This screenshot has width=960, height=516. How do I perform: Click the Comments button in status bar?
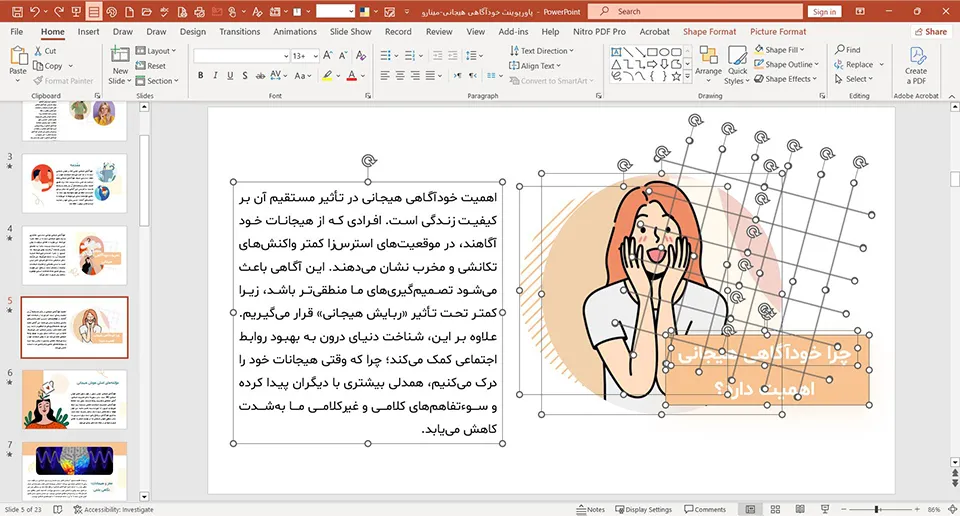click(x=705, y=509)
